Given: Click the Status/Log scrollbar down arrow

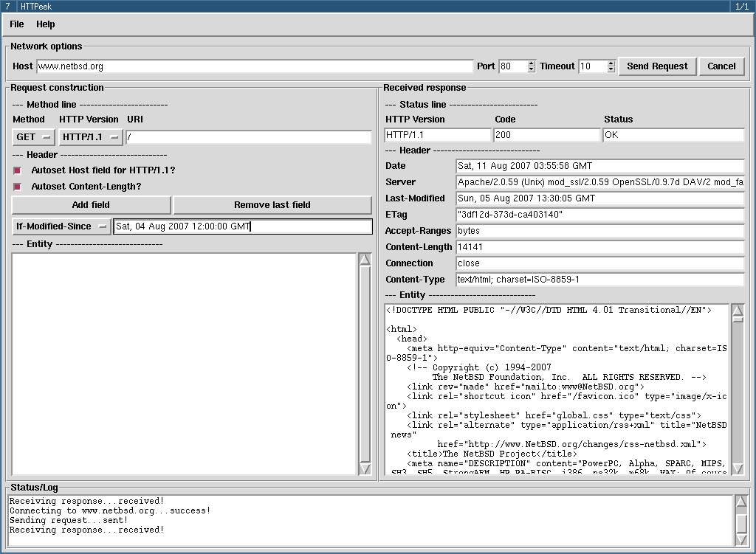Looking at the screenshot, I should click(x=741, y=539).
